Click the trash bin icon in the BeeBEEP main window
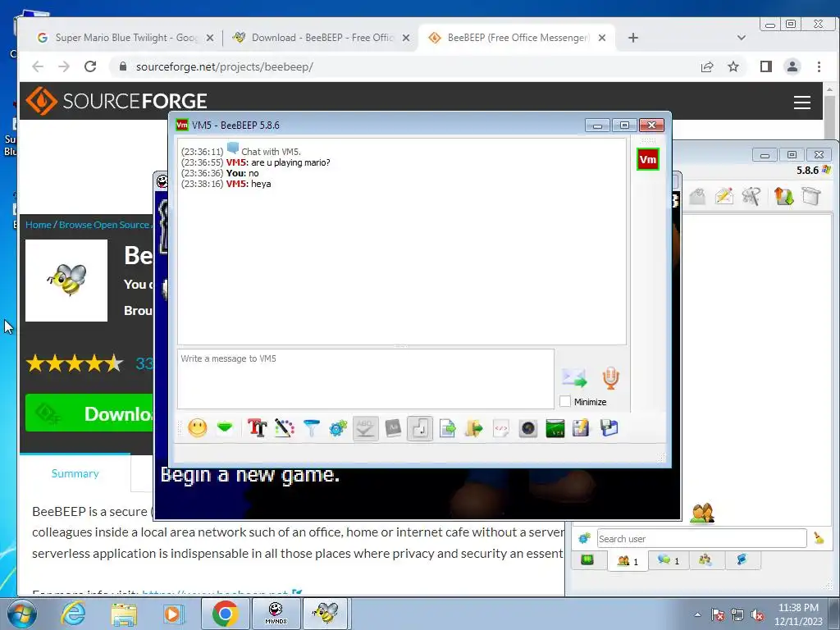840x630 pixels. [811, 196]
